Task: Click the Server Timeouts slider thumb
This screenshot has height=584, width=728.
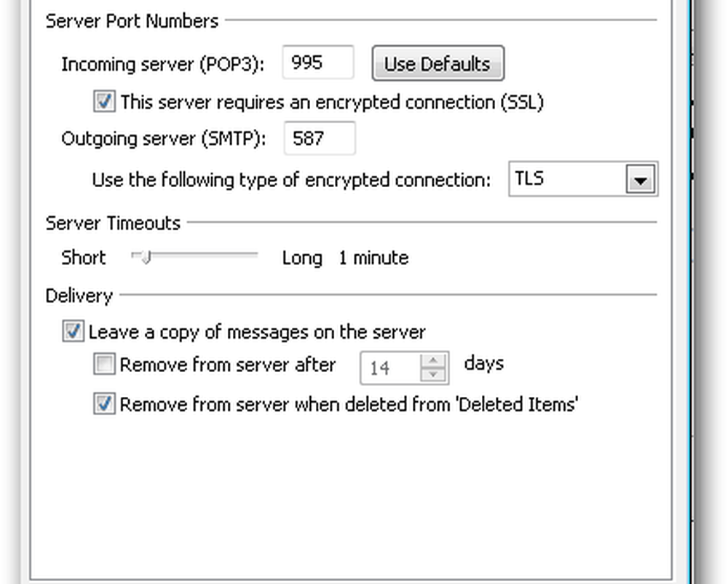Action: 145,257
